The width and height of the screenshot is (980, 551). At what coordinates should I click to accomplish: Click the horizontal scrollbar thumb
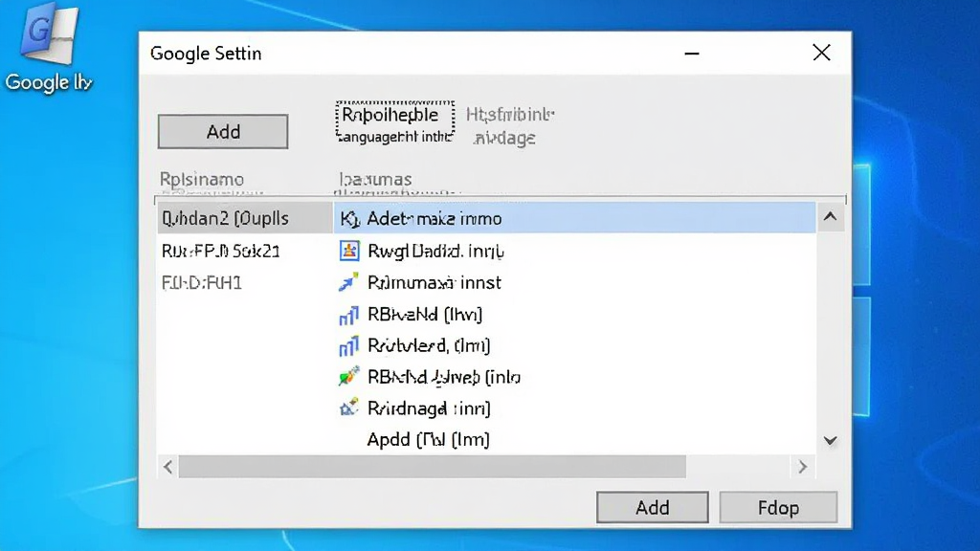tap(432, 467)
